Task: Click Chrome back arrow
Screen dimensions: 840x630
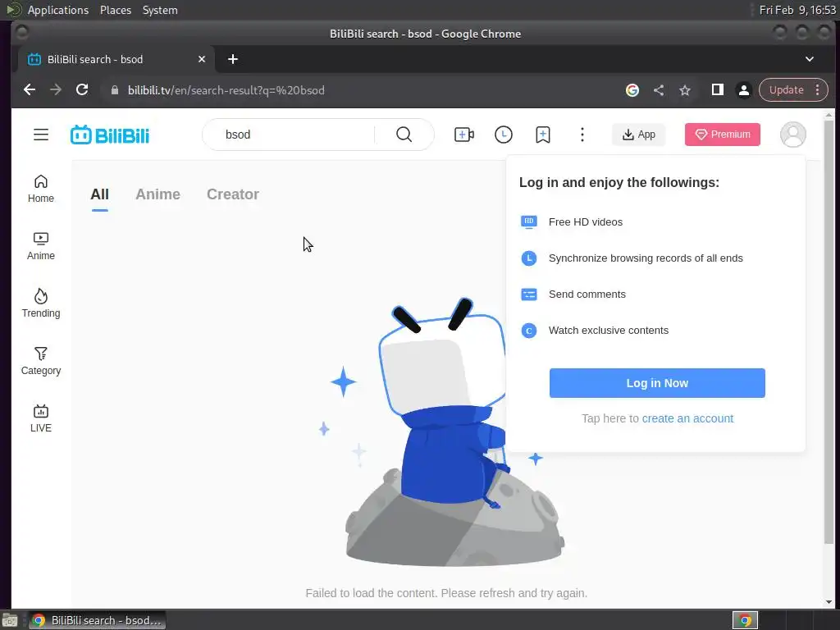Action: [30, 90]
